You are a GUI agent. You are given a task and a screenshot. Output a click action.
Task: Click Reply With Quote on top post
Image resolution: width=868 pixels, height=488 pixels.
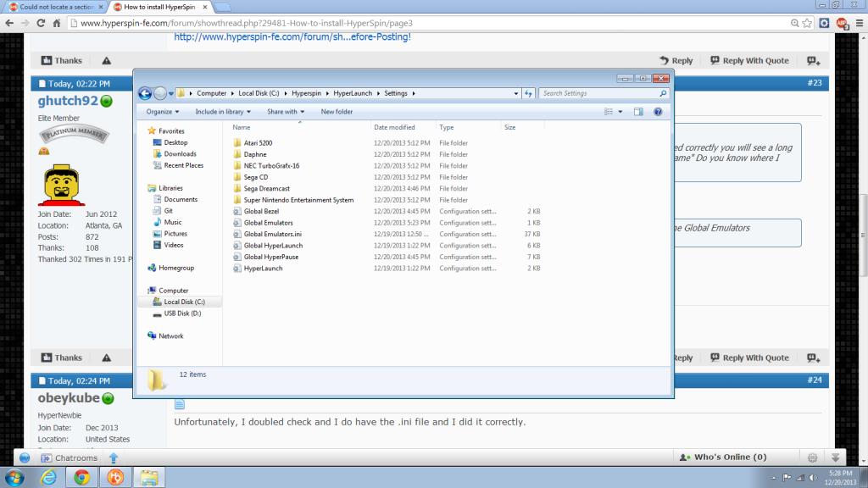[x=749, y=61]
